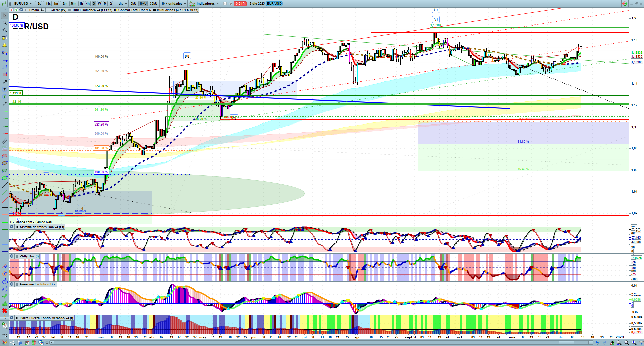The height and width of the screenshot is (346, 644).
Task: Switch to the 1h timeframe
Action: (x=81, y=4)
